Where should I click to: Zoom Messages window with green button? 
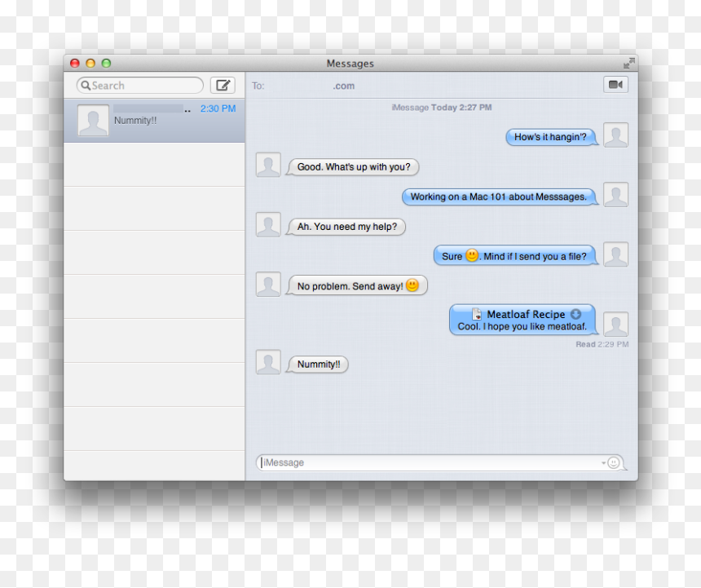106,63
